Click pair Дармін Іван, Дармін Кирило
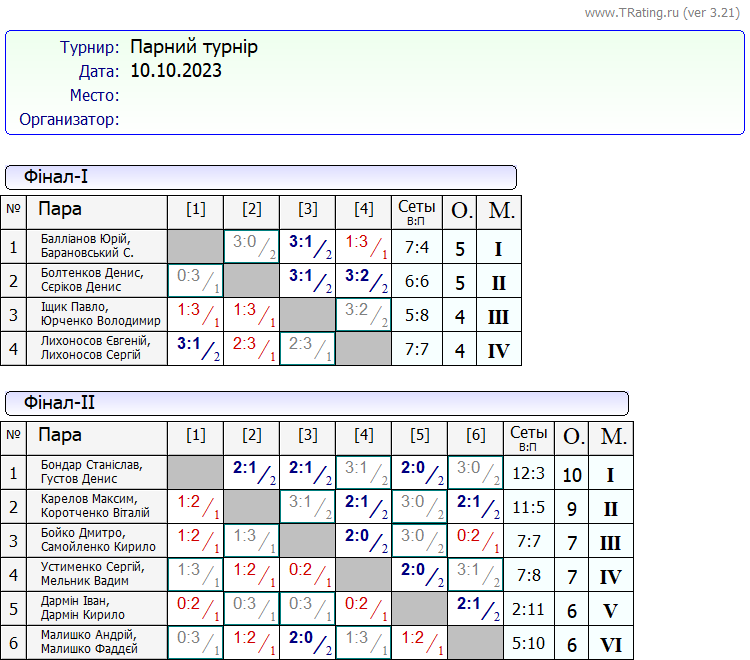Image resolution: width=750 pixels, height=660 pixels. click(84, 608)
